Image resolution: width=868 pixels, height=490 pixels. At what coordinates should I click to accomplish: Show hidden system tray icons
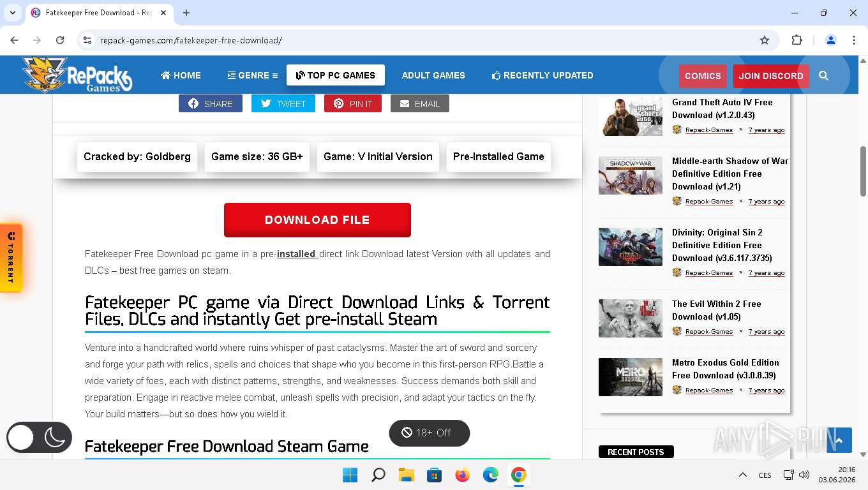coord(743,475)
